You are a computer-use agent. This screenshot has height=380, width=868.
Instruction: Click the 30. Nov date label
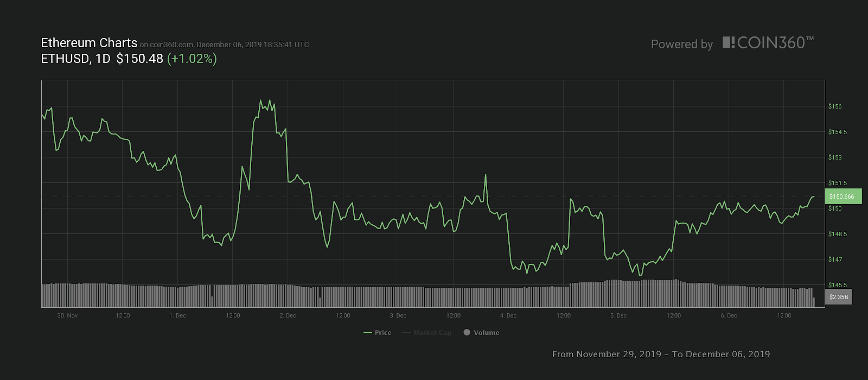(67, 315)
